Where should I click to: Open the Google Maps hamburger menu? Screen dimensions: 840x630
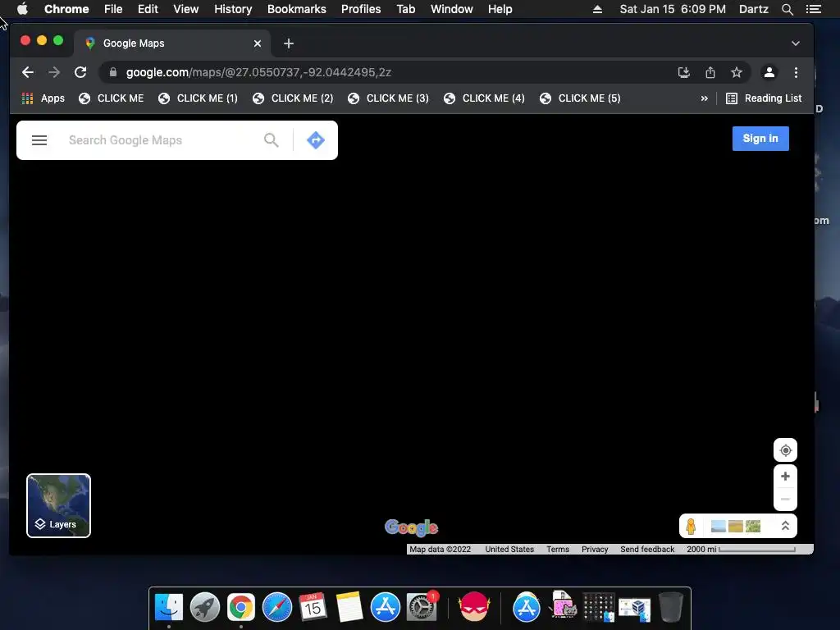coord(39,140)
